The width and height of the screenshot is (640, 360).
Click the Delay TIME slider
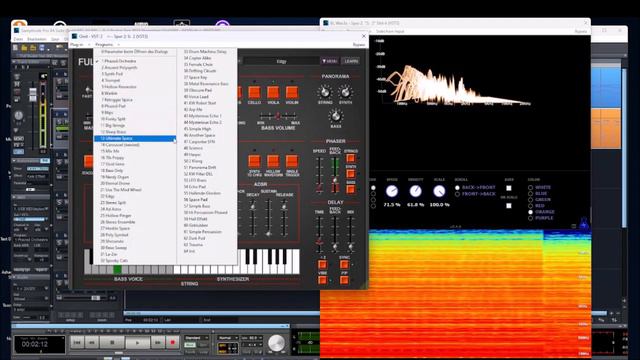point(319,234)
